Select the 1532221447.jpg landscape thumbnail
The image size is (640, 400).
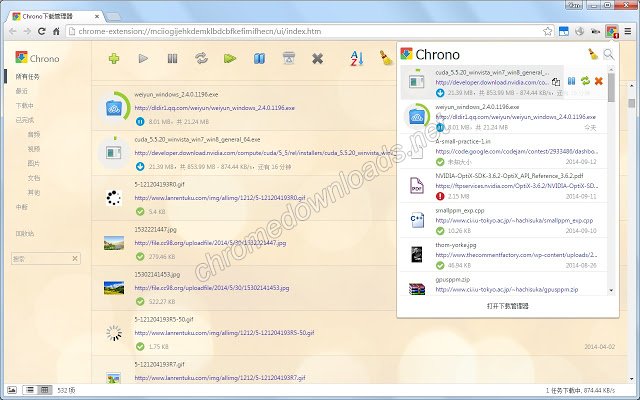coord(114,243)
